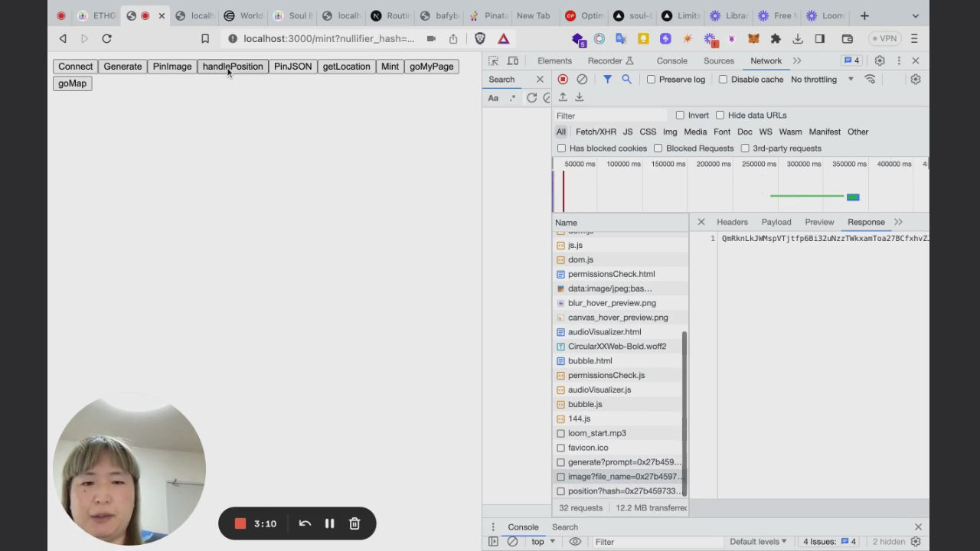Enable Disable cache checkbox
The height and width of the screenshot is (551, 980).
click(x=723, y=79)
